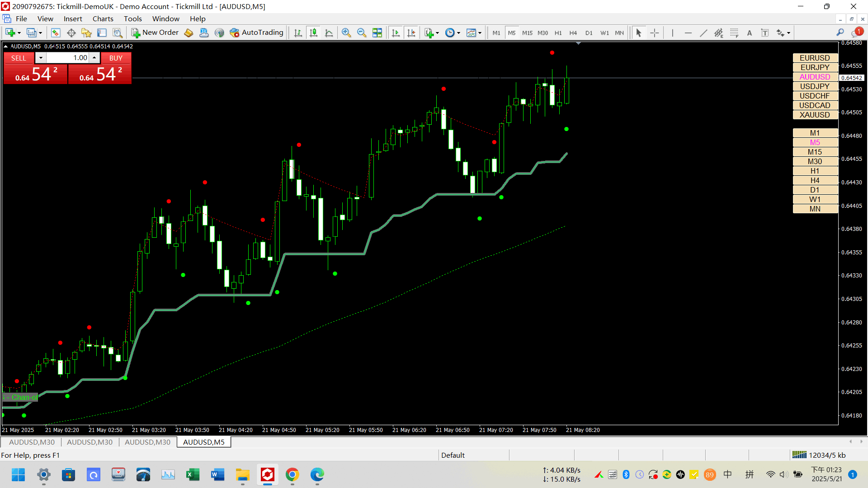868x488 pixels.
Task: Open the Market Watch panel icon
Action: [x=56, y=33]
